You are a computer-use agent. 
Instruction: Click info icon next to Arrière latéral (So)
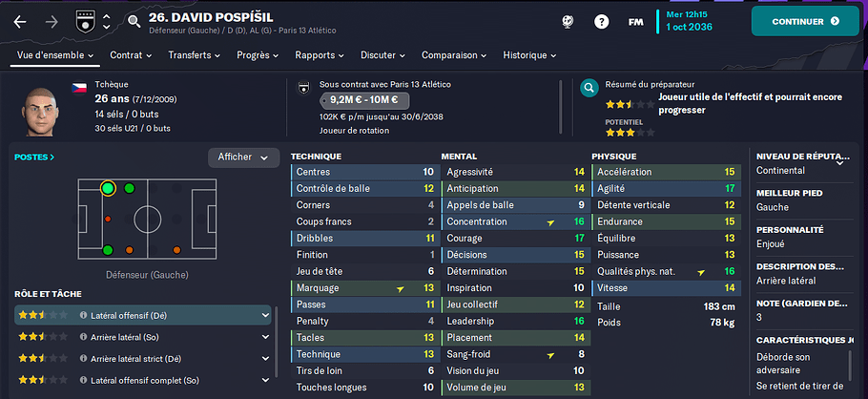(84, 337)
